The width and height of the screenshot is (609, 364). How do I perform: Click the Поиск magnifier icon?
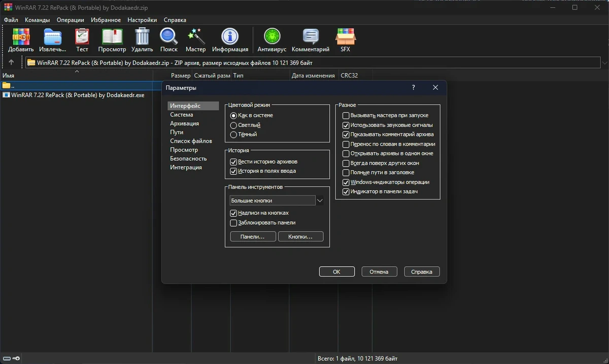[168, 40]
